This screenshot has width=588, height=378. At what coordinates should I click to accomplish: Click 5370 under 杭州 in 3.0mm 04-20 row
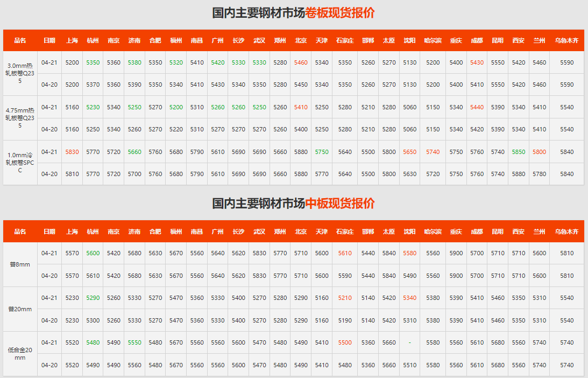93,85
